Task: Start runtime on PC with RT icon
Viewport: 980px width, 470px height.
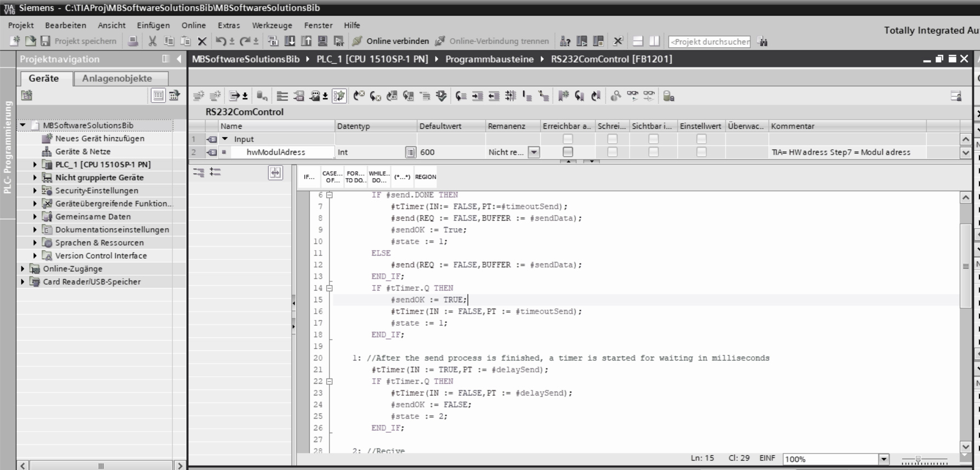Action: tap(339, 41)
